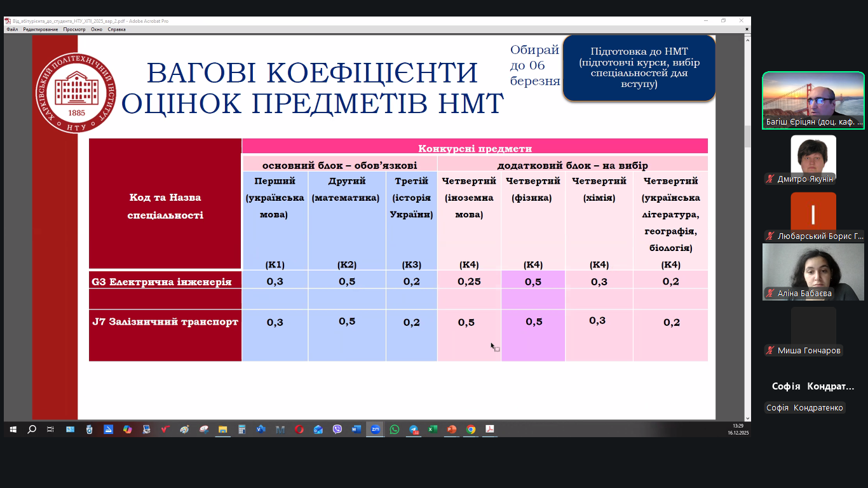Click muted mic icon beside Миша Гончаров
The width and height of the screenshot is (868, 488).
pyautogui.click(x=770, y=351)
